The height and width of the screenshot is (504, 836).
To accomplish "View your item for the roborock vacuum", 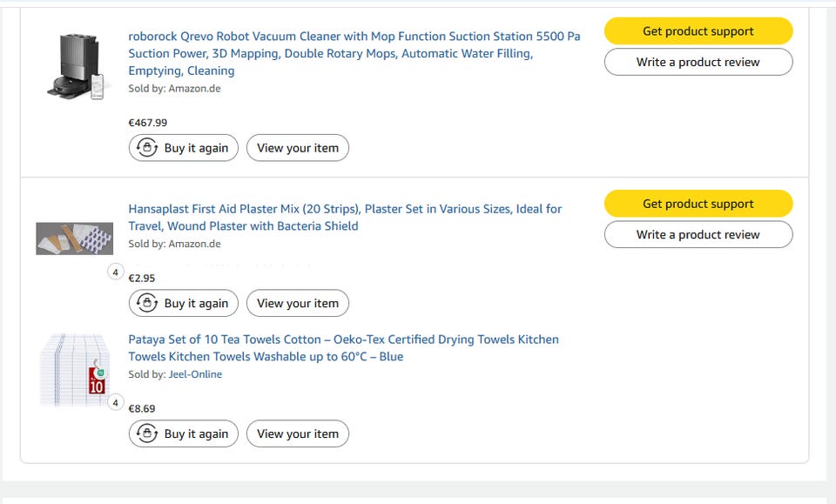I will (x=298, y=148).
